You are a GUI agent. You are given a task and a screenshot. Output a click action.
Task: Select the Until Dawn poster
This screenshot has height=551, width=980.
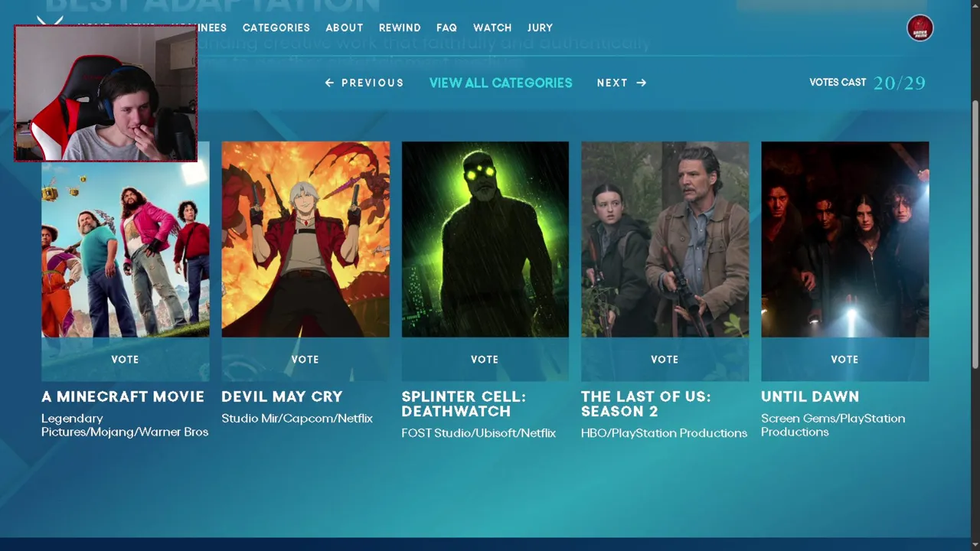pos(844,240)
